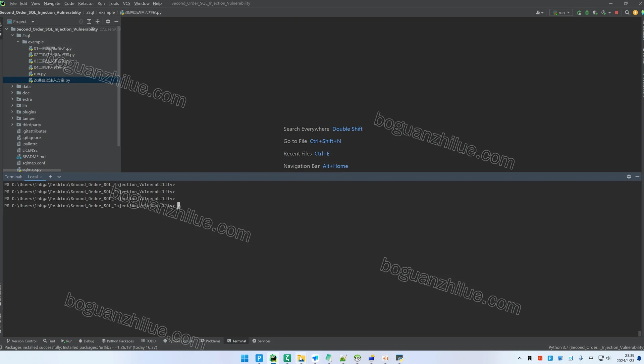The height and width of the screenshot is (364, 644).
Task: Open Search Everywhere magnifier icon
Action: click(x=627, y=12)
